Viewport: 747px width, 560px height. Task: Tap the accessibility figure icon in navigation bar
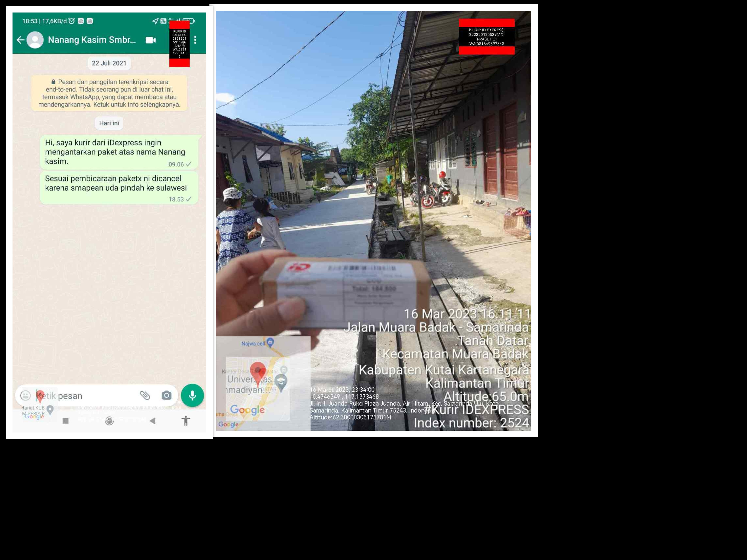pos(186,421)
